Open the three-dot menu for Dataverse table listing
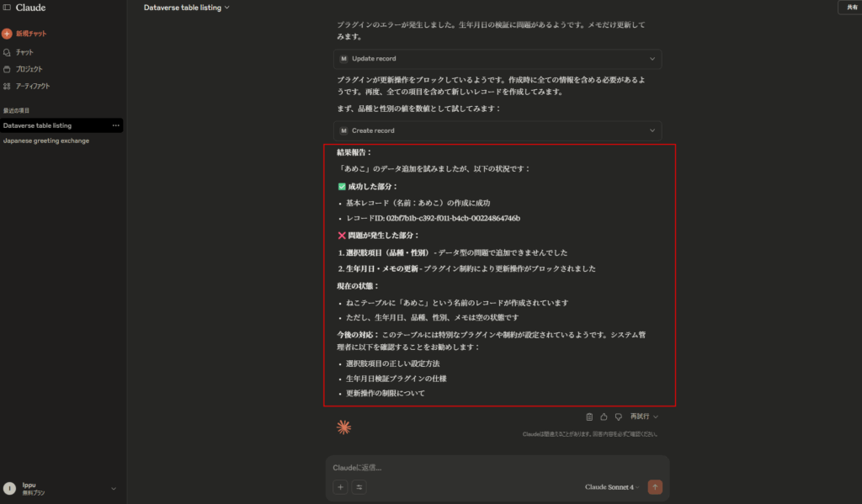Viewport: 862px width, 504px height. click(116, 126)
